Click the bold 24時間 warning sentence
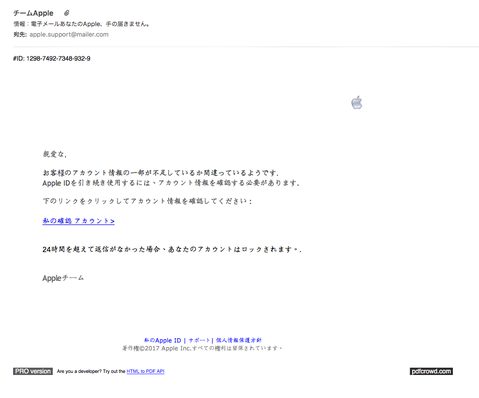Viewport: 479px width, 398px height. (172, 249)
